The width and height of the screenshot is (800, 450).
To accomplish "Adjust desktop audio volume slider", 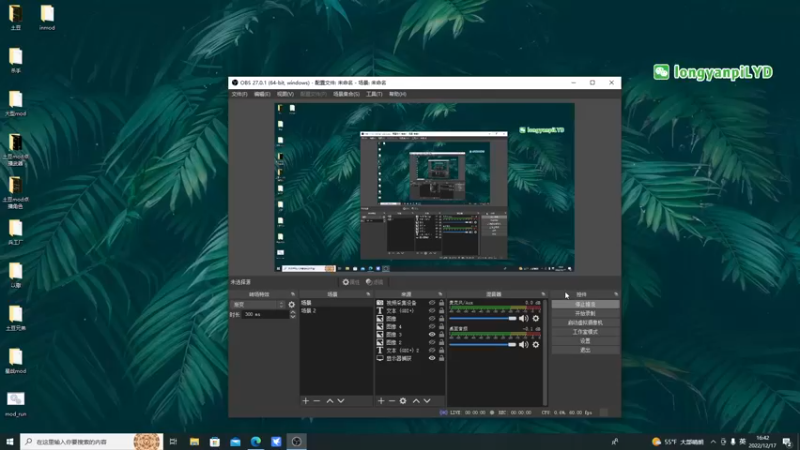I will 483,344.
